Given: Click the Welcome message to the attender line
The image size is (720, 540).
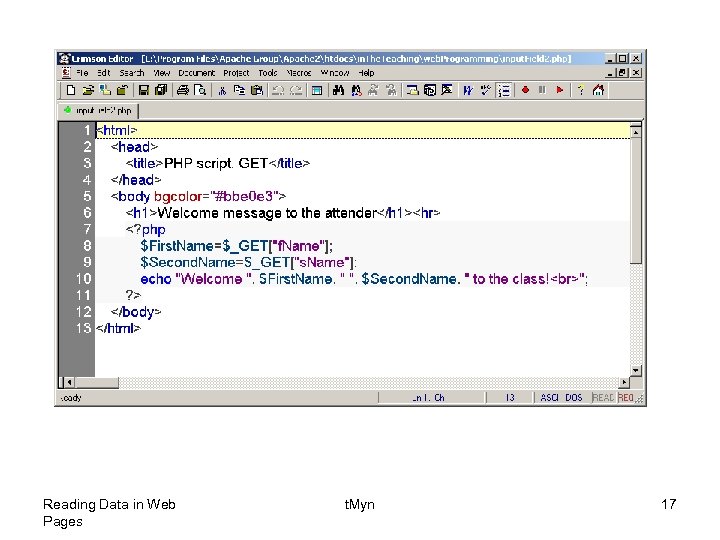Looking at the screenshot, I should (x=283, y=213).
